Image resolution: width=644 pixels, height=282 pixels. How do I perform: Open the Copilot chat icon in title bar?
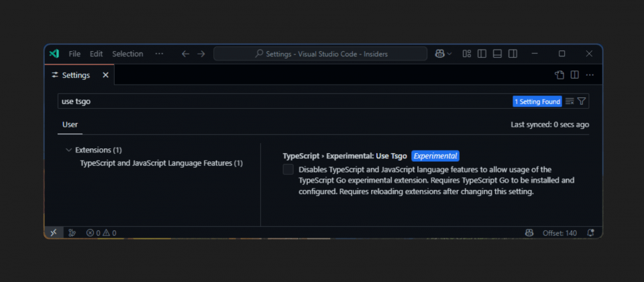pyautogui.click(x=440, y=54)
